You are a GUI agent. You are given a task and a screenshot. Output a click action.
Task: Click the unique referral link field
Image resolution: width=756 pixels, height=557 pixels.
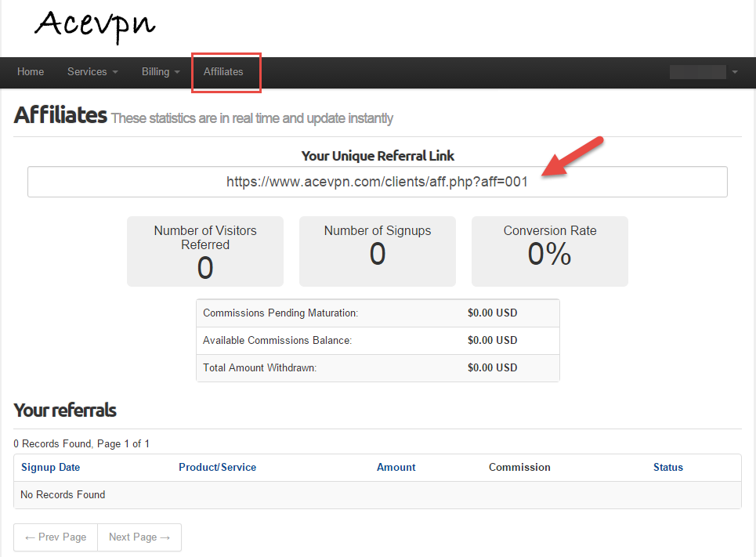[x=378, y=182]
